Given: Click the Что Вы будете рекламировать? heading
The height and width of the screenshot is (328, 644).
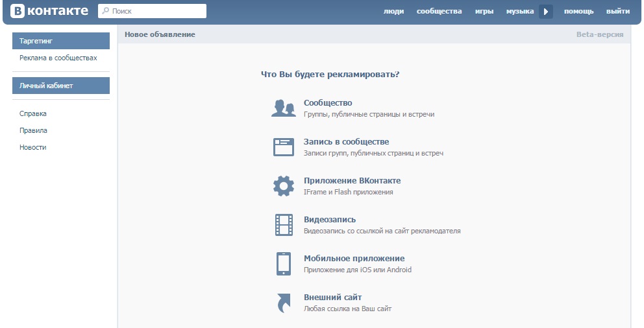Looking at the screenshot, I should coord(330,75).
